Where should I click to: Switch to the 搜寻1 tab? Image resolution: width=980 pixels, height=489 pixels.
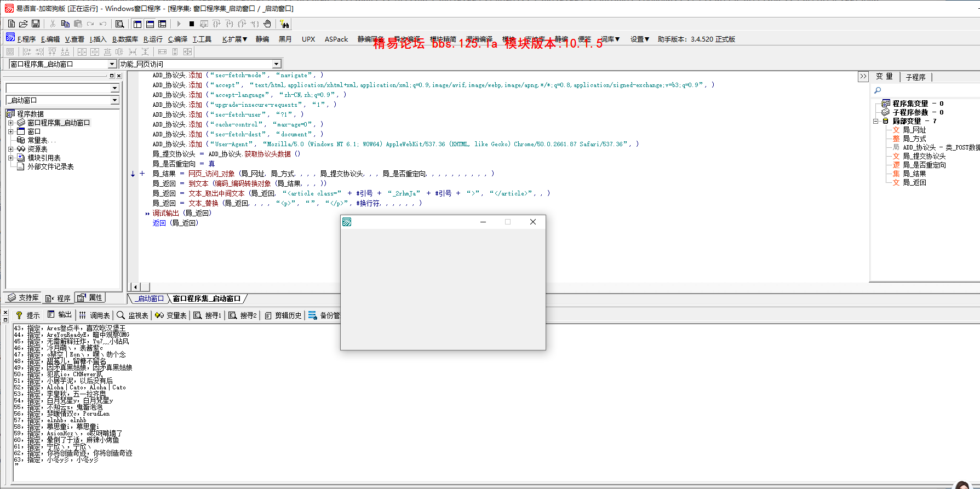point(208,315)
